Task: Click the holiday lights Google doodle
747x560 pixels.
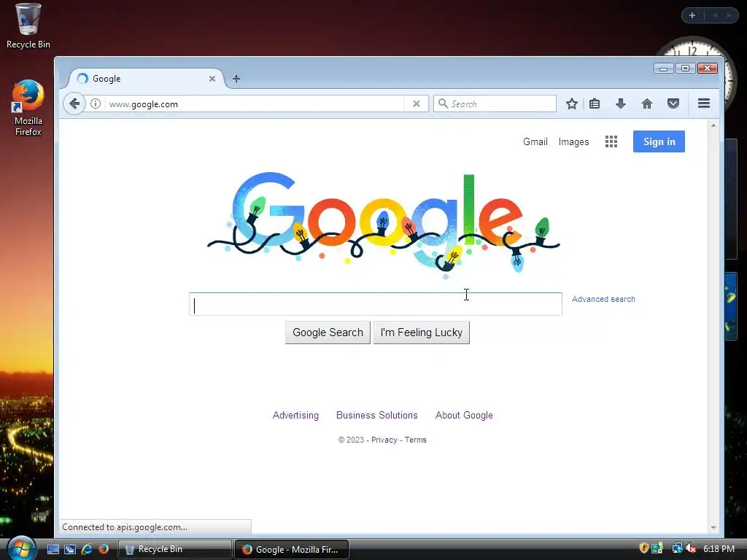Action: point(384,224)
